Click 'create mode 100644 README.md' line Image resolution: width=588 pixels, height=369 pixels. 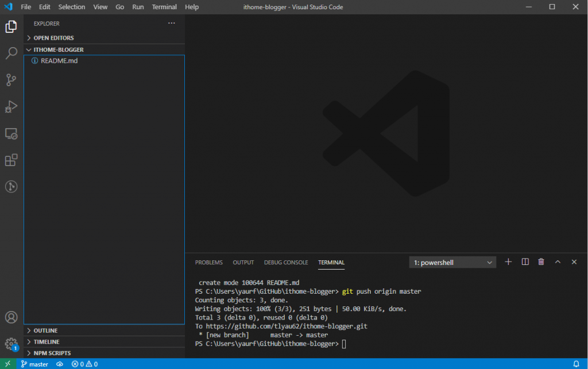coord(249,283)
